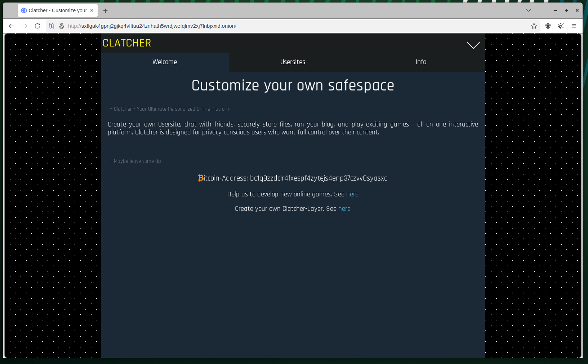Close the browser window
Viewport: 588px width, 364px height.
tap(577, 10)
